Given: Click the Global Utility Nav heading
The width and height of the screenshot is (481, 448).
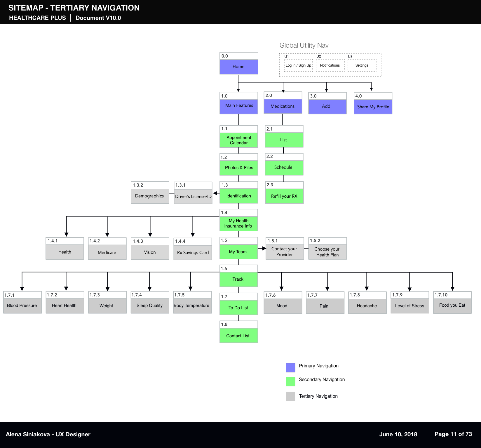Looking at the screenshot, I should click(304, 46).
